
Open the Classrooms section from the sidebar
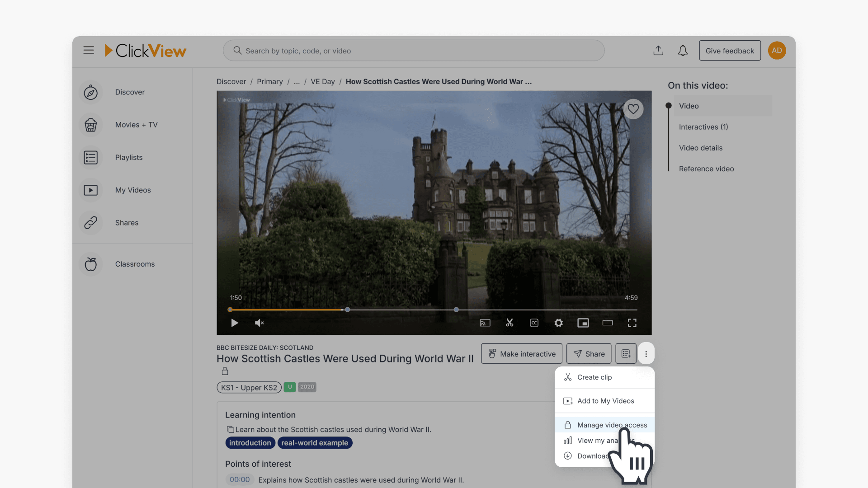(x=135, y=264)
